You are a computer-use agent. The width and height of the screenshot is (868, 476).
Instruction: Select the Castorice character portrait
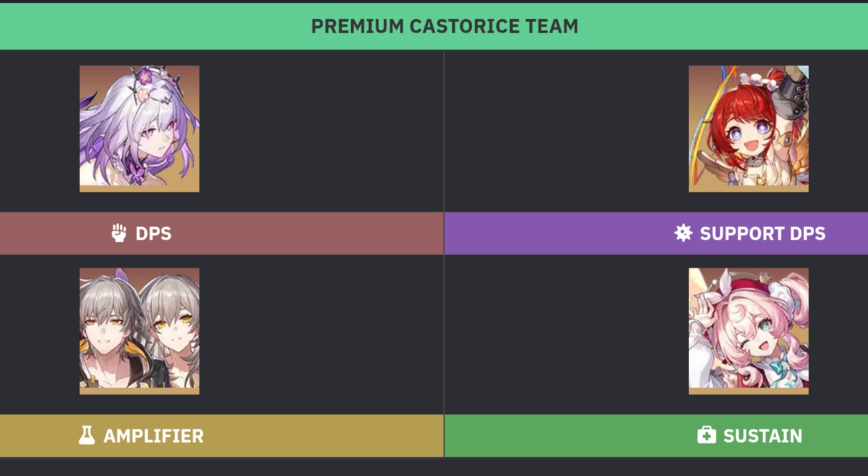(139, 128)
